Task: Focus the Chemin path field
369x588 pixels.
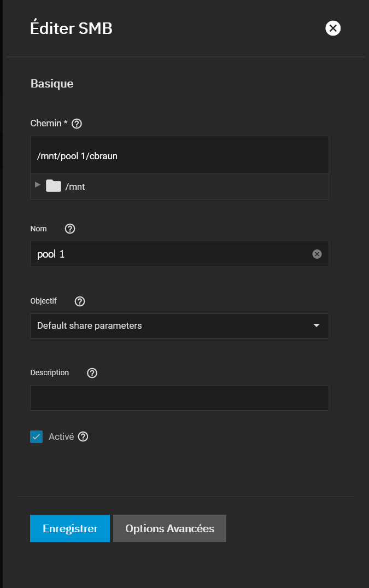Action: pyautogui.click(x=179, y=156)
